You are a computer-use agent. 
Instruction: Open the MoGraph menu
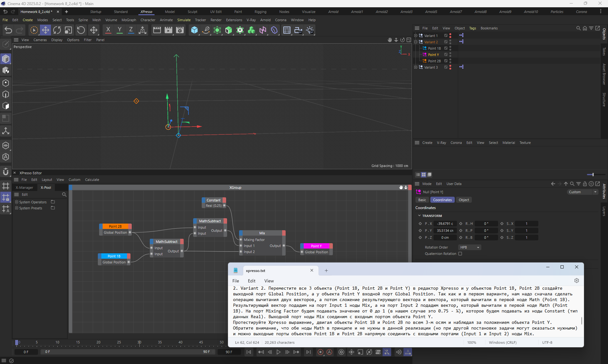pyautogui.click(x=129, y=20)
